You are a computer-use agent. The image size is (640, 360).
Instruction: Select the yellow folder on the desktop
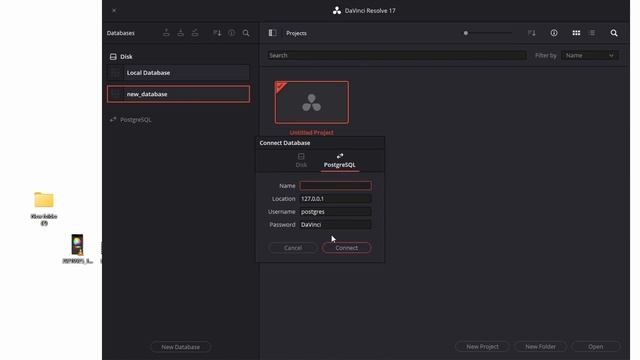44,200
